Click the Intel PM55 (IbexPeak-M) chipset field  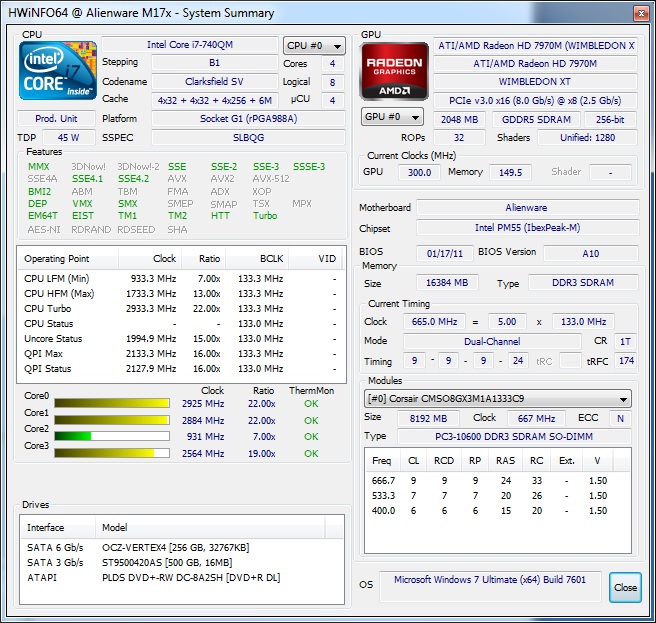pos(528,228)
